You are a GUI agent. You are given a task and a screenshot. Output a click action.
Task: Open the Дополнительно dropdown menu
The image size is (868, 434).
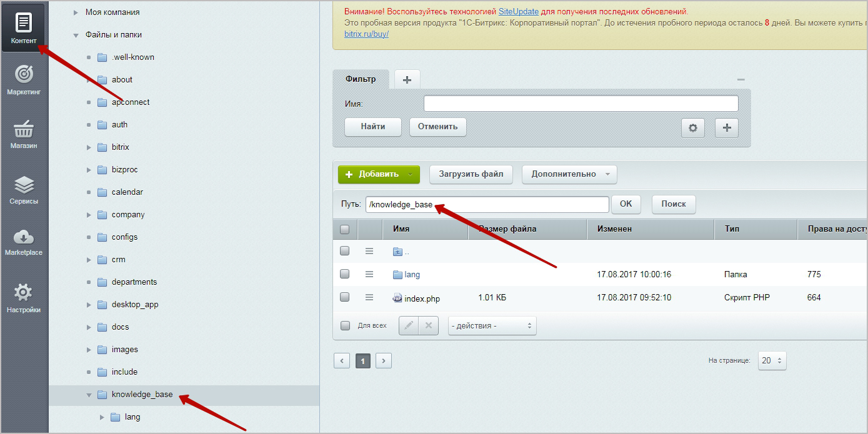pyautogui.click(x=569, y=174)
